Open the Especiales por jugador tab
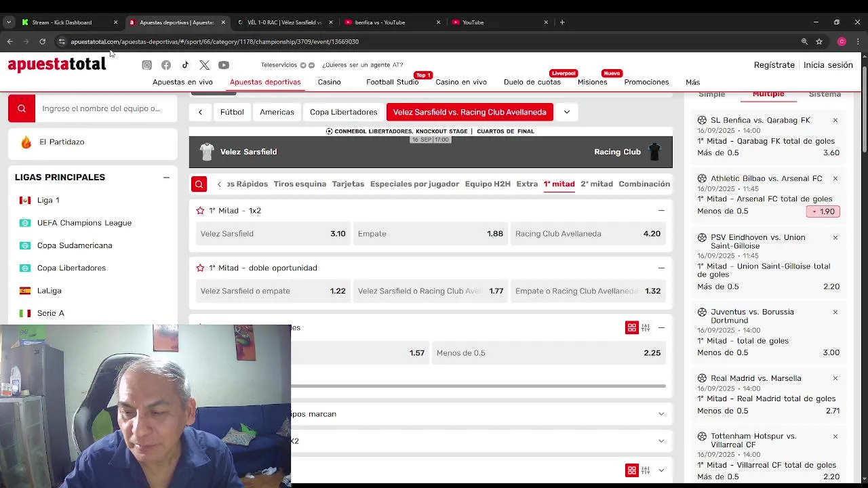The image size is (868, 488). pyautogui.click(x=414, y=184)
